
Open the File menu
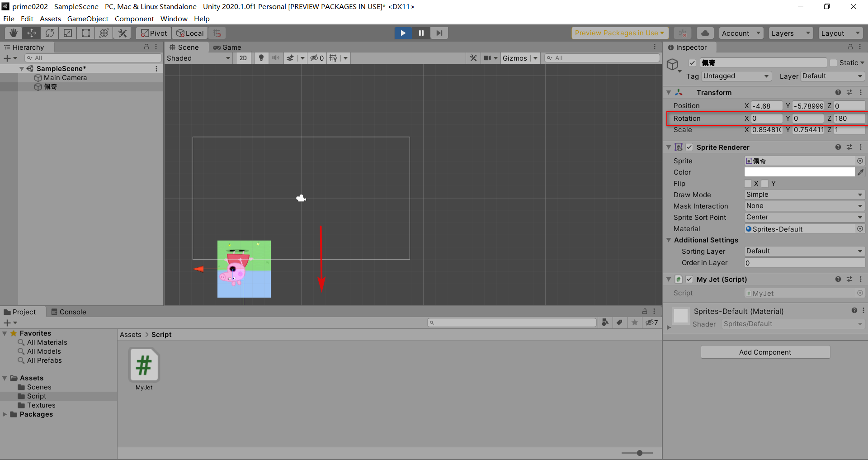click(x=9, y=19)
